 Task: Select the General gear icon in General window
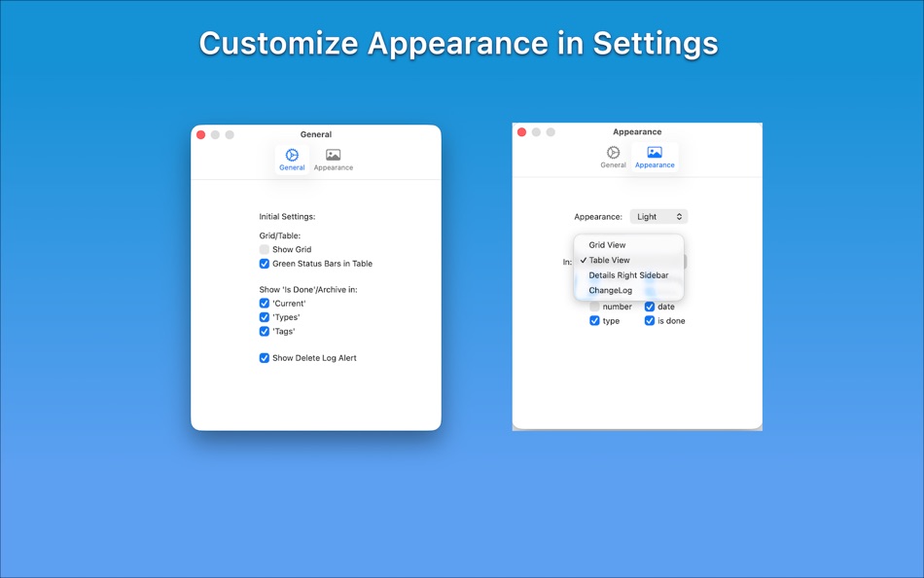coord(292,154)
